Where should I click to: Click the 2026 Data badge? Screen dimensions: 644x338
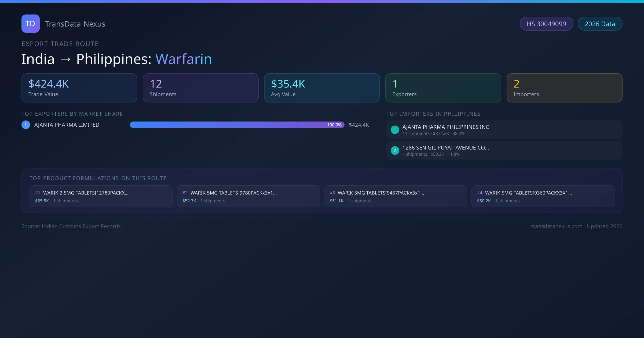(x=599, y=24)
